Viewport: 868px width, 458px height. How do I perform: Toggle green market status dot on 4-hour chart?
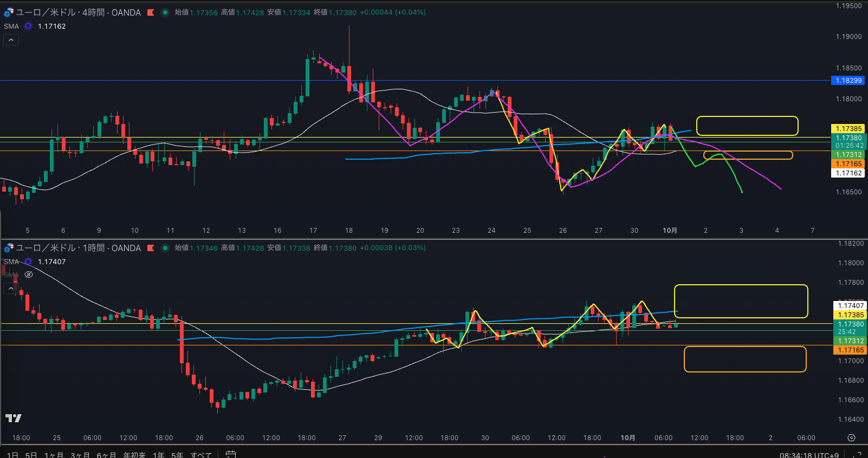point(165,12)
